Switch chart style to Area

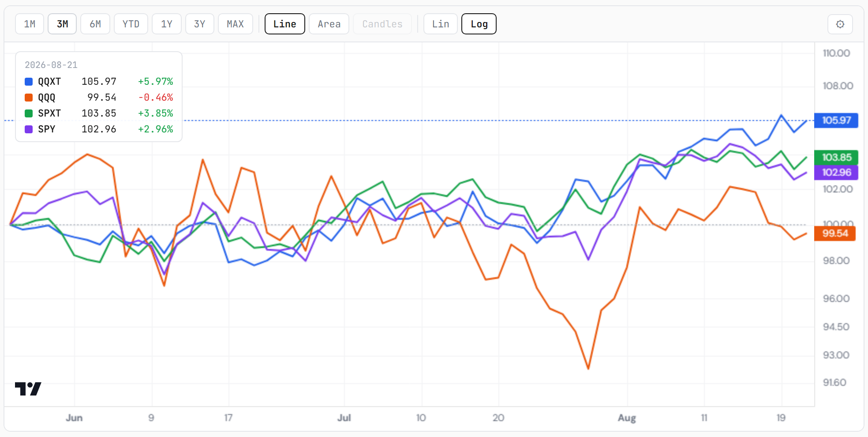tap(329, 24)
